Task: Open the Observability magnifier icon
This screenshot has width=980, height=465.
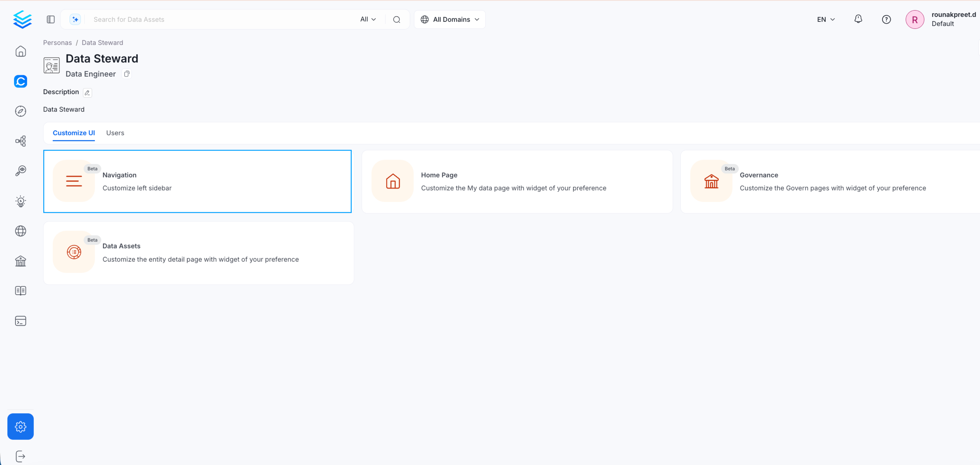Action: click(20, 170)
